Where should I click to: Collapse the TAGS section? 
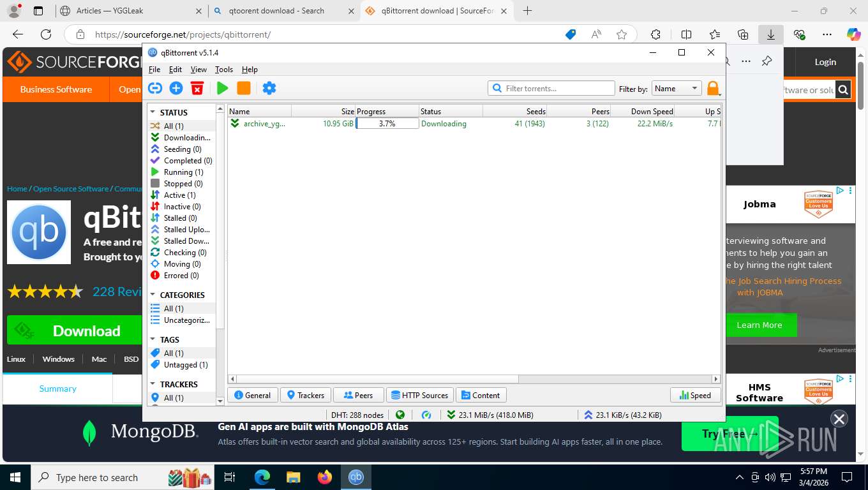coord(153,339)
